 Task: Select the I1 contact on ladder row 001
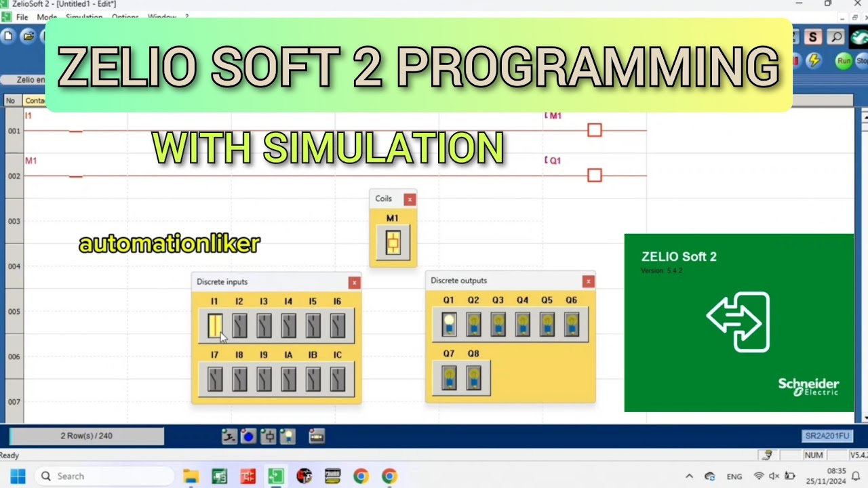click(x=75, y=131)
